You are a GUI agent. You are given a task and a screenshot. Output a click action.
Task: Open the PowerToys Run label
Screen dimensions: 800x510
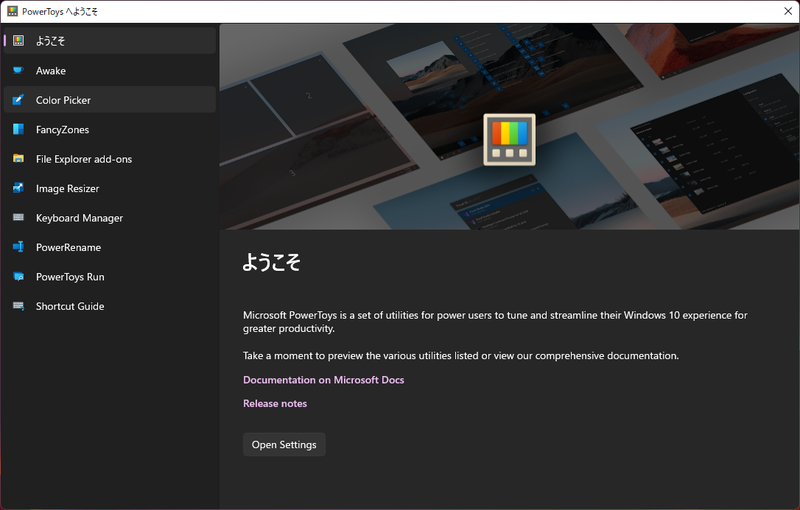pos(70,277)
